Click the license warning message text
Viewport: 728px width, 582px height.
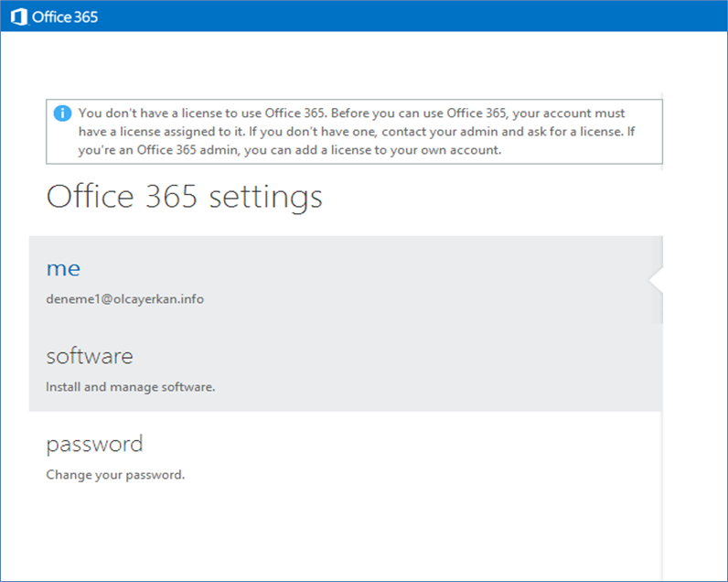coord(356,132)
